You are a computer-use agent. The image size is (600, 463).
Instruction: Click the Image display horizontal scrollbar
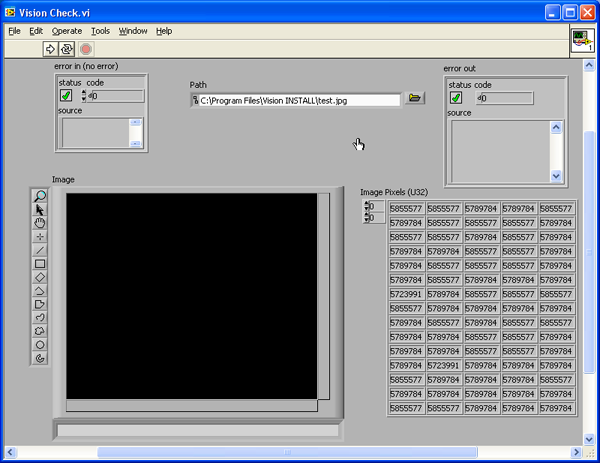pyautogui.click(x=192, y=406)
